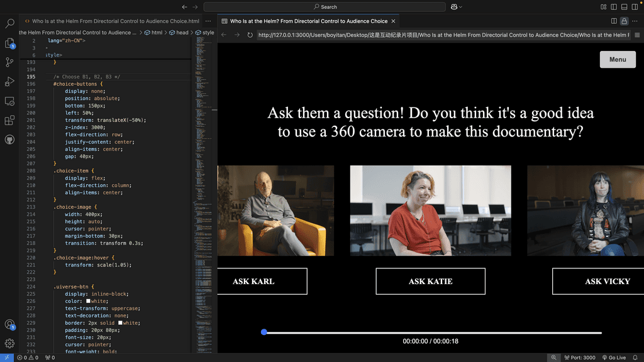Image resolution: width=644 pixels, height=362 pixels.
Task: Open the Accounts menu icon
Action: click(x=9, y=324)
